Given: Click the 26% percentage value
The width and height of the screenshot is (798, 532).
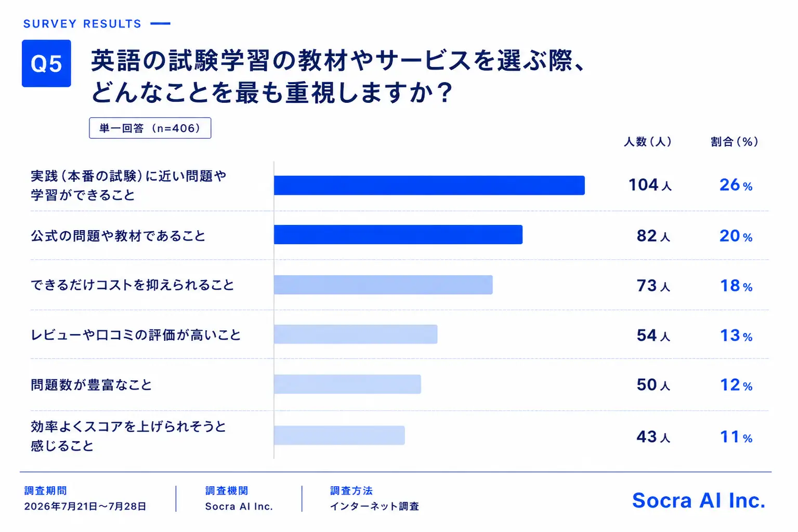Looking at the screenshot, I should 736,185.
